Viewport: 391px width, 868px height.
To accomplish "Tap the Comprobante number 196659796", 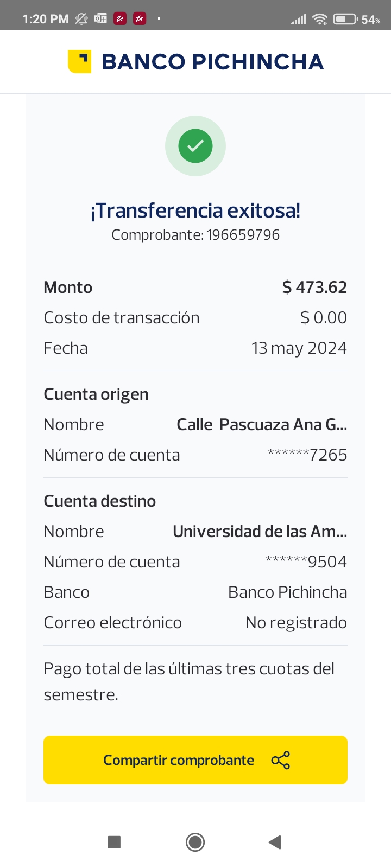I will tap(243, 235).
